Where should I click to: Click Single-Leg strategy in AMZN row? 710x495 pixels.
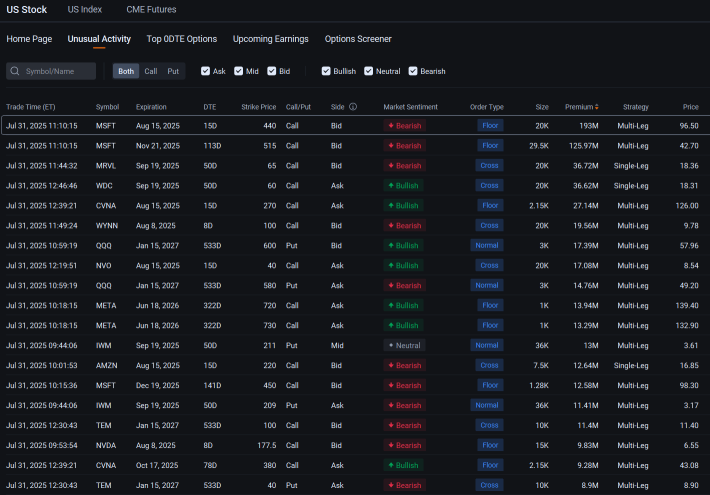click(x=631, y=365)
